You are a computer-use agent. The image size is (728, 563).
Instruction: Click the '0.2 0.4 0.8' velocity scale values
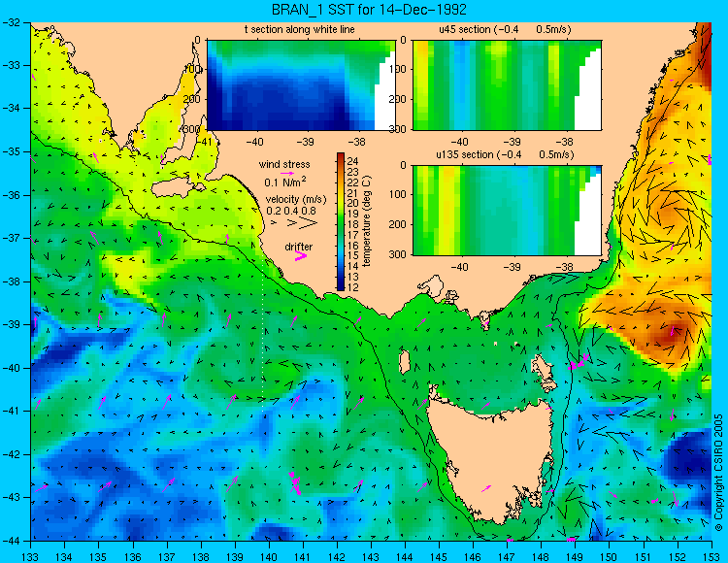point(291,211)
